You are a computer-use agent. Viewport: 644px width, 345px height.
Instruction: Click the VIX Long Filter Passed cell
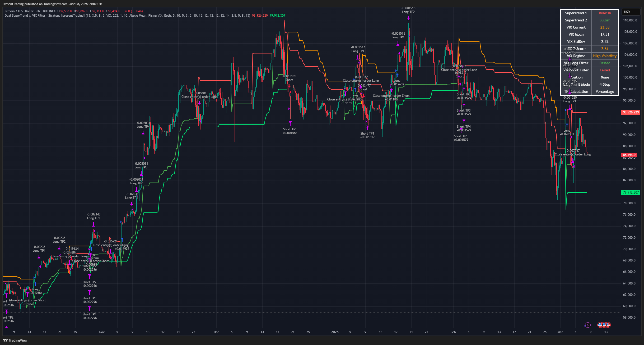[605, 63]
